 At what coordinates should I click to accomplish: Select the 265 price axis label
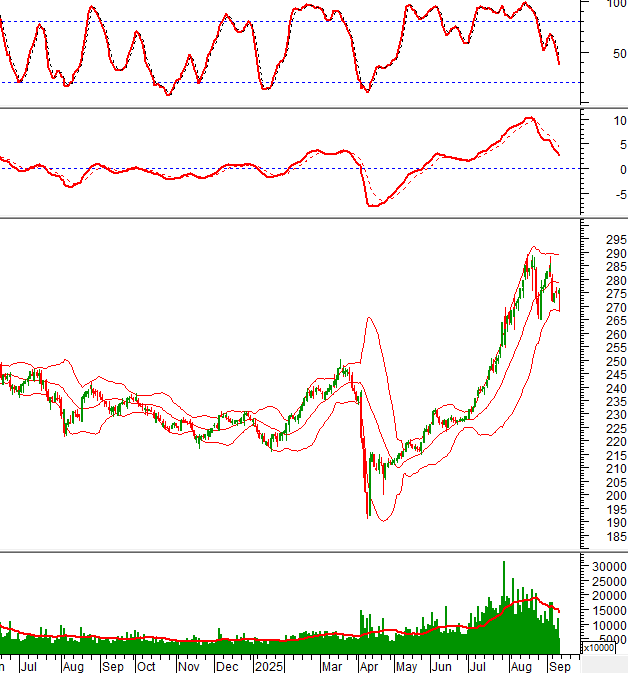(x=616, y=321)
